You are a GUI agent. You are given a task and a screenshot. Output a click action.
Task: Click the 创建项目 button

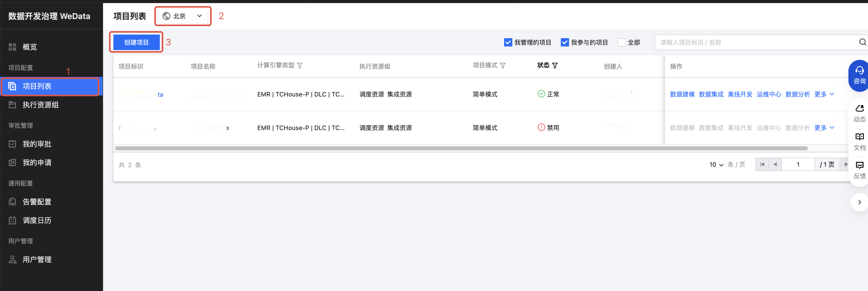pos(136,43)
